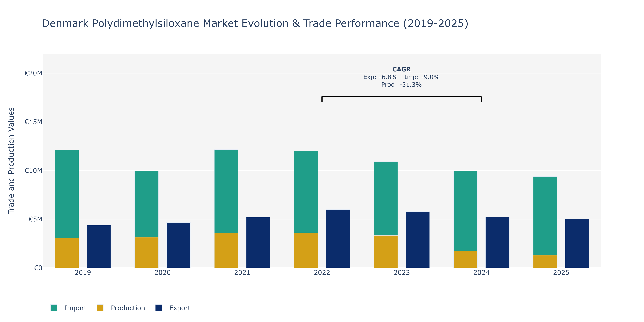Click the €10M y-axis tick label
Screen dimensions: 644x322
pyautogui.click(x=33, y=171)
